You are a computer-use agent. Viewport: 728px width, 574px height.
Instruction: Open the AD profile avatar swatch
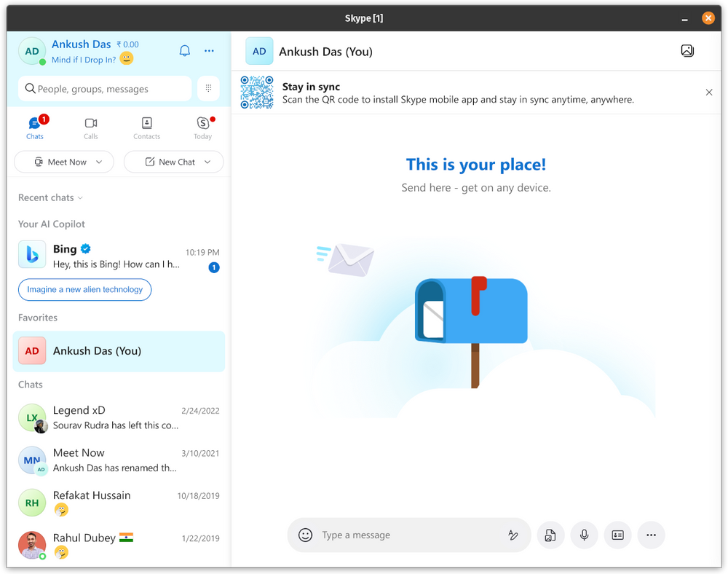tap(32, 50)
